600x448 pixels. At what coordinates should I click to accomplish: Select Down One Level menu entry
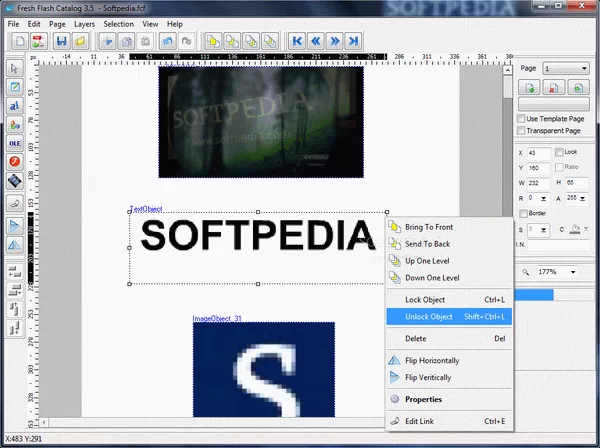(x=449, y=278)
